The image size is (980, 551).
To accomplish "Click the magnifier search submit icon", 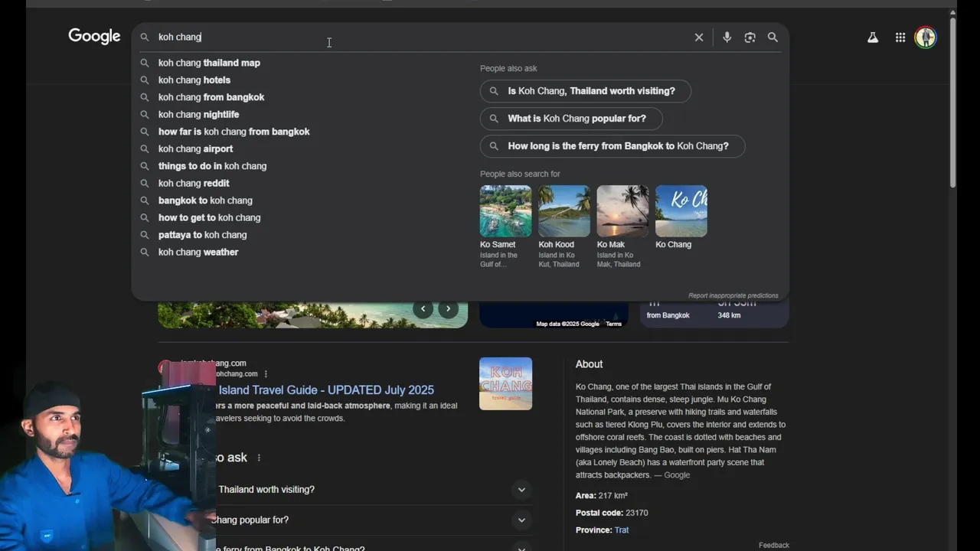I will 773,37.
